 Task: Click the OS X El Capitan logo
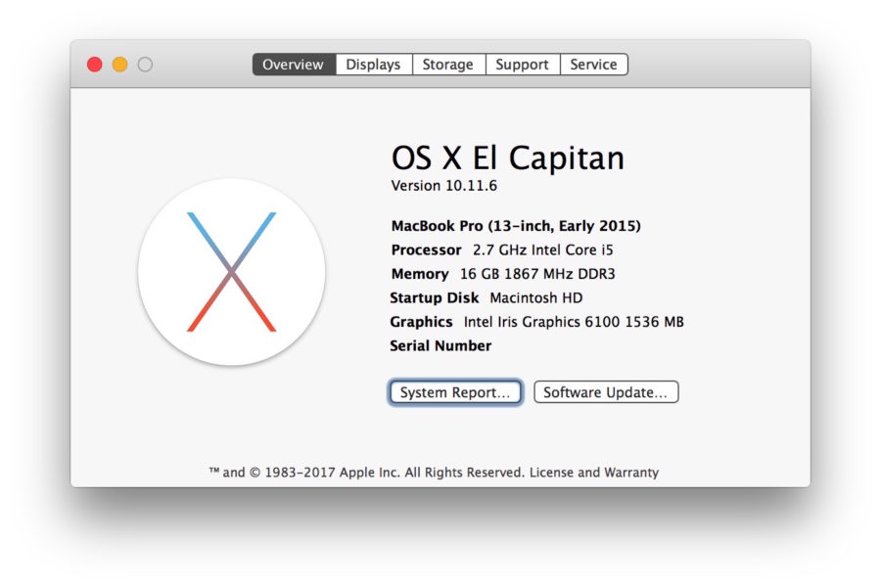(231, 272)
